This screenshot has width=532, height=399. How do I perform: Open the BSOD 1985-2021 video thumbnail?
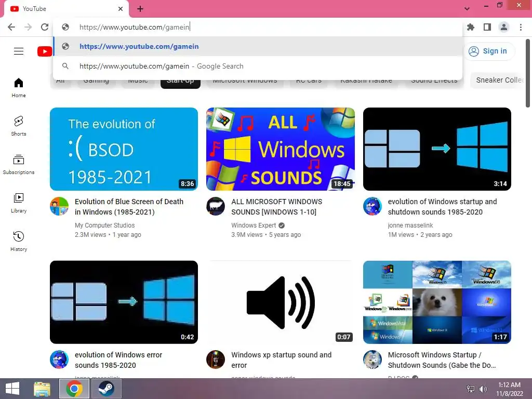[x=124, y=149]
